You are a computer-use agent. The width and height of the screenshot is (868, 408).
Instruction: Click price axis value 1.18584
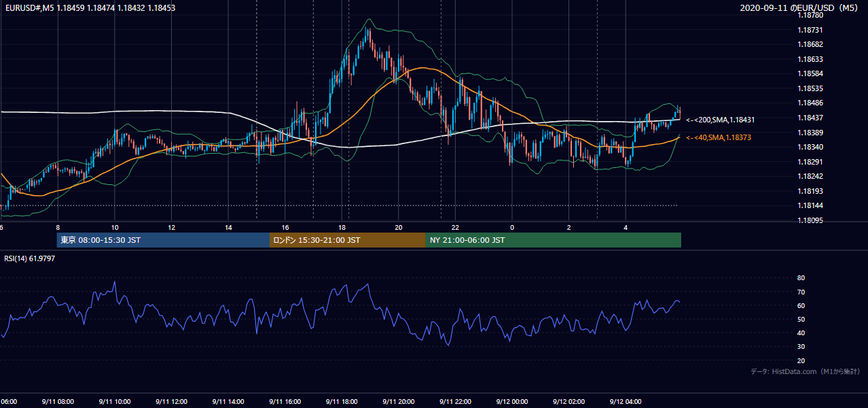[x=810, y=73]
